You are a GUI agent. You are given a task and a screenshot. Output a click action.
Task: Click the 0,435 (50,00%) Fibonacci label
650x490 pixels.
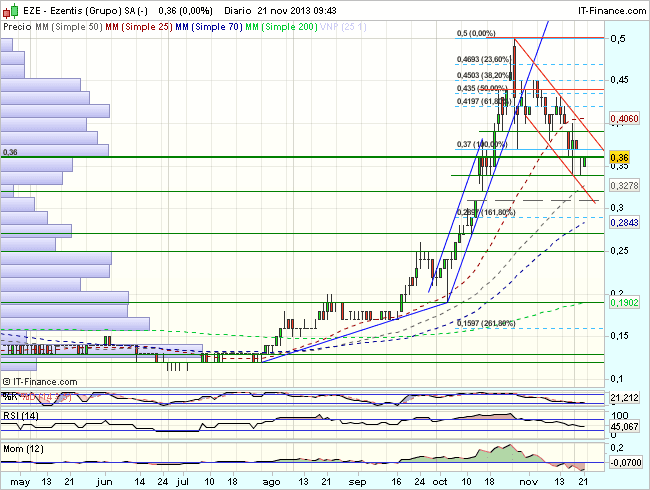click(482, 88)
